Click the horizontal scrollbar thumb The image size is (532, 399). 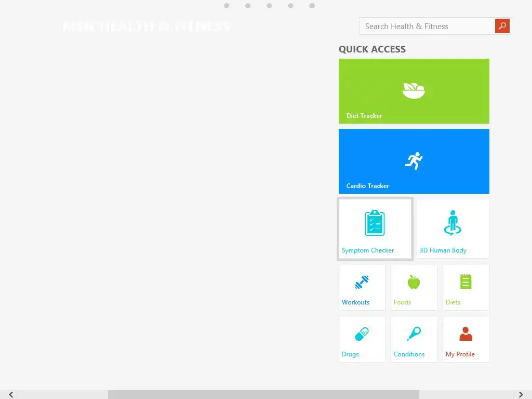coord(263,394)
